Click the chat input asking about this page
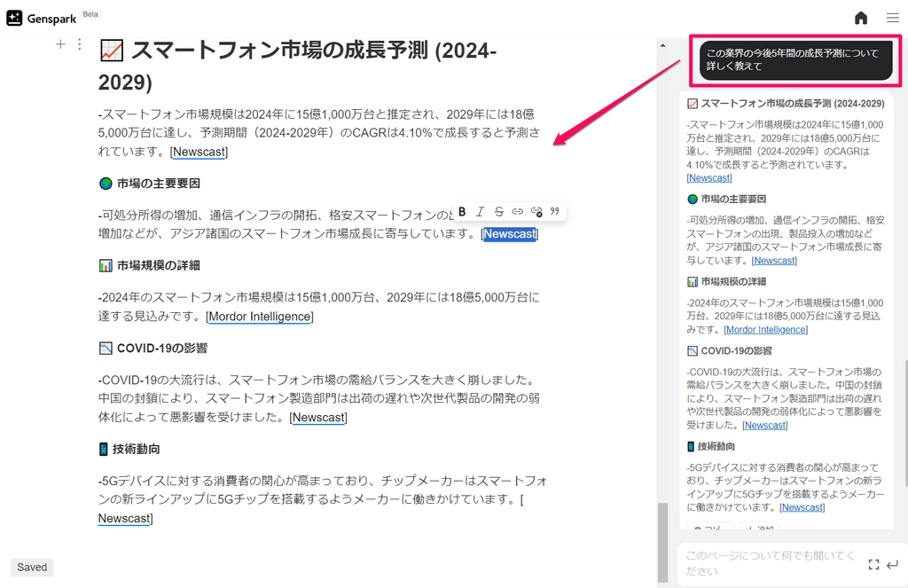908x588 pixels. pos(771,563)
